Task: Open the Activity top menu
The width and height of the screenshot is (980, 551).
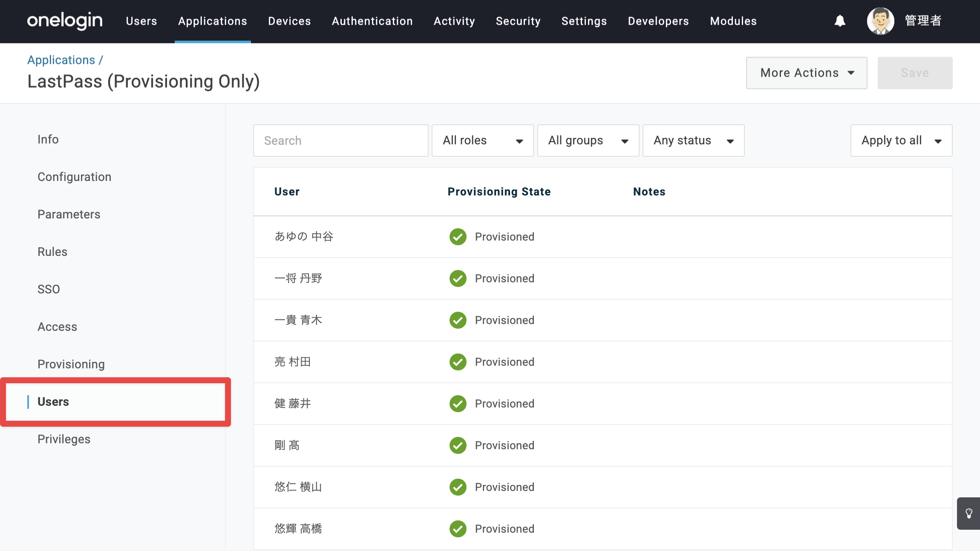Action: tap(454, 21)
